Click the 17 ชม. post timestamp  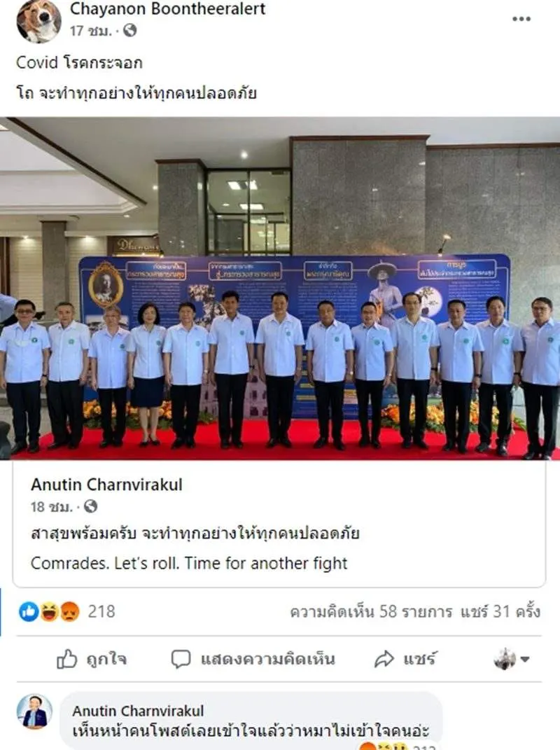[x=91, y=31]
